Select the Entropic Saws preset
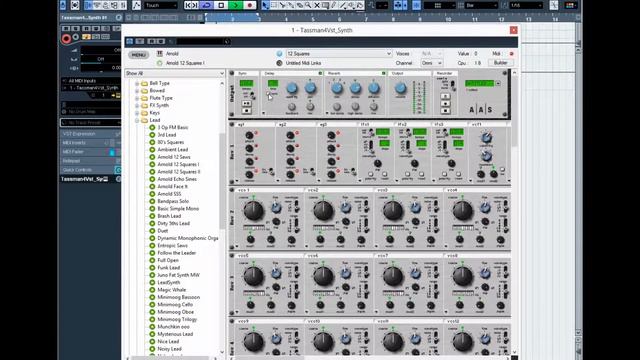 pos(173,246)
